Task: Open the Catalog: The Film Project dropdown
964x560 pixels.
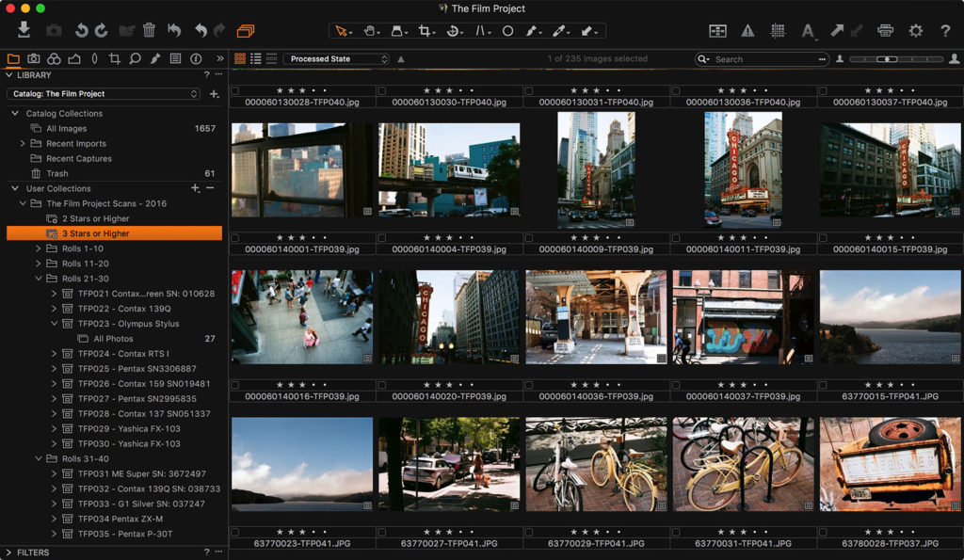Action: (x=104, y=94)
